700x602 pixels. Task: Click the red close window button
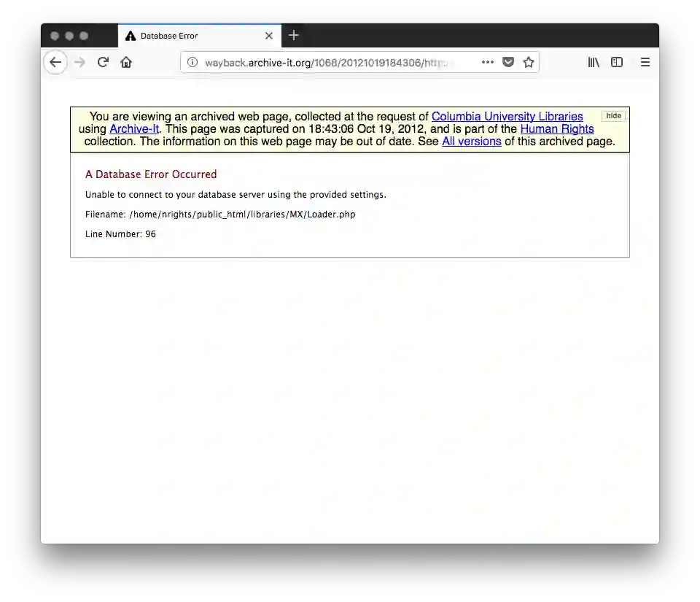55,36
